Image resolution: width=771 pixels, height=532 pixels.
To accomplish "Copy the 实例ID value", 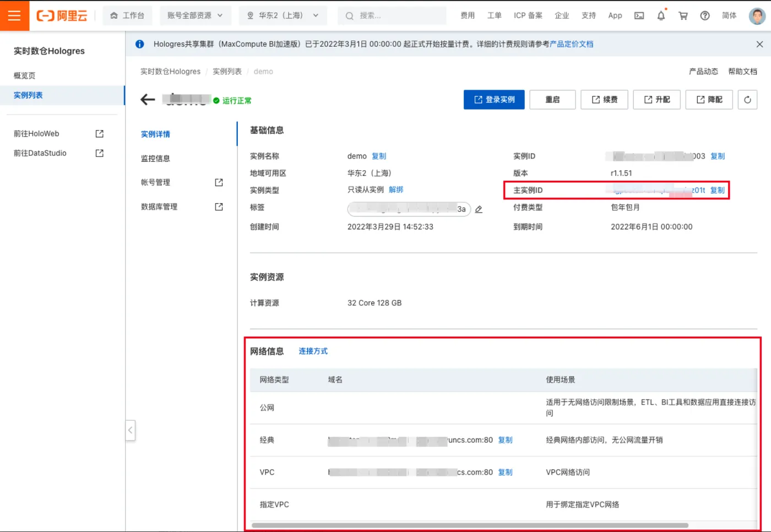I will point(718,156).
